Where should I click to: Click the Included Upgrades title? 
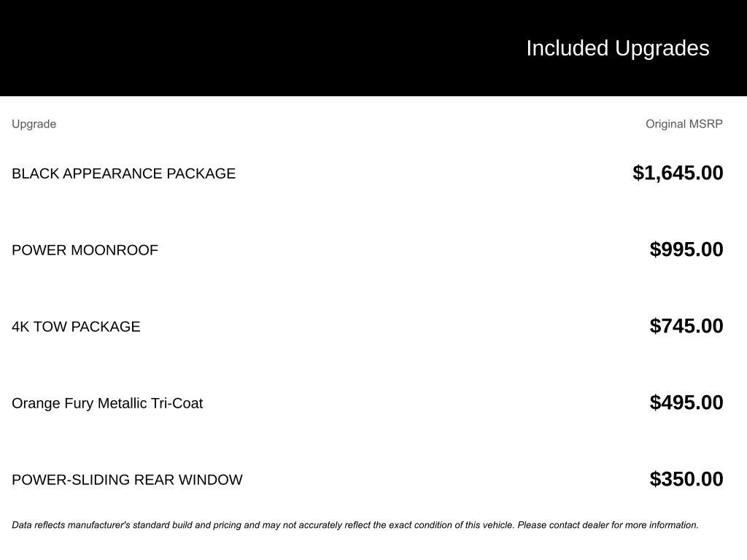pos(617,48)
